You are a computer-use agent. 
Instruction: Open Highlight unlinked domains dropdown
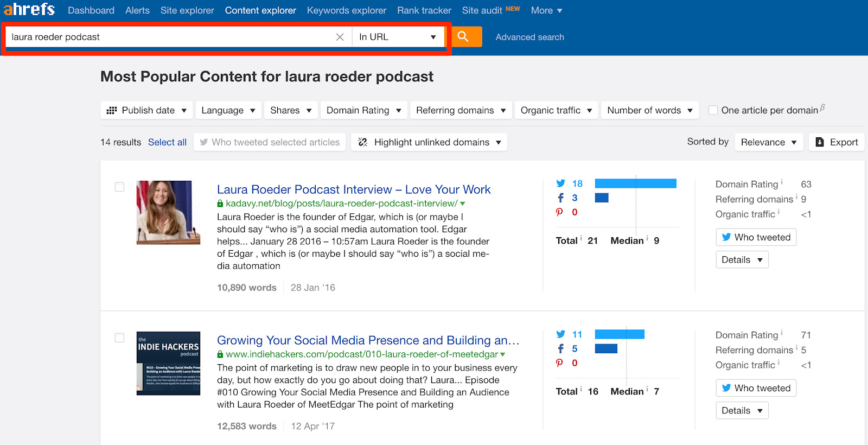[x=429, y=142]
